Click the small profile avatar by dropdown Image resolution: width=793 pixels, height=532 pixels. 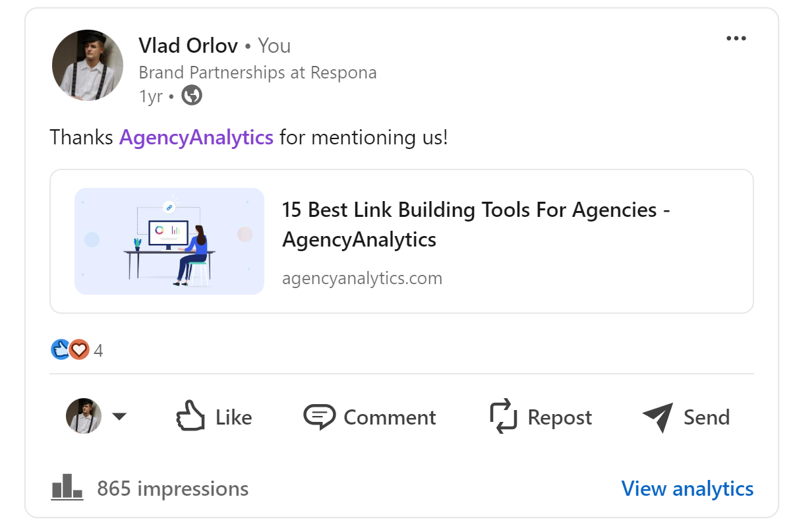84,417
